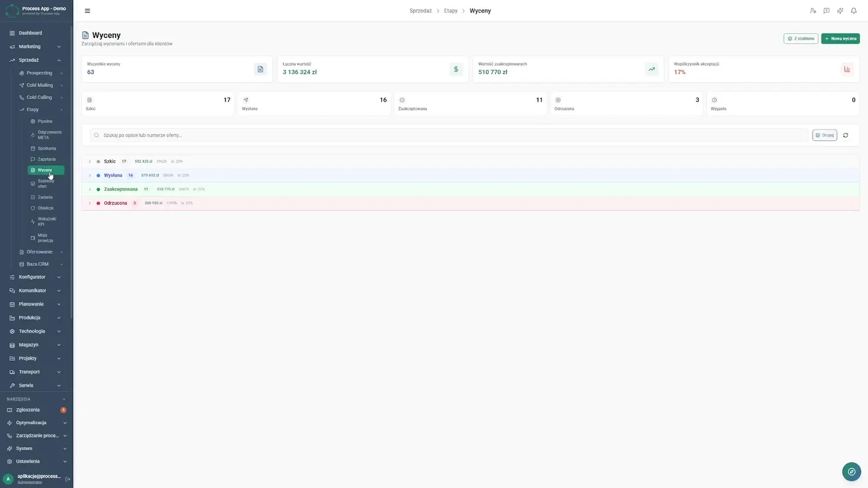Click the Z szablonu button
Screen dimensions: 868x488
[800, 39]
